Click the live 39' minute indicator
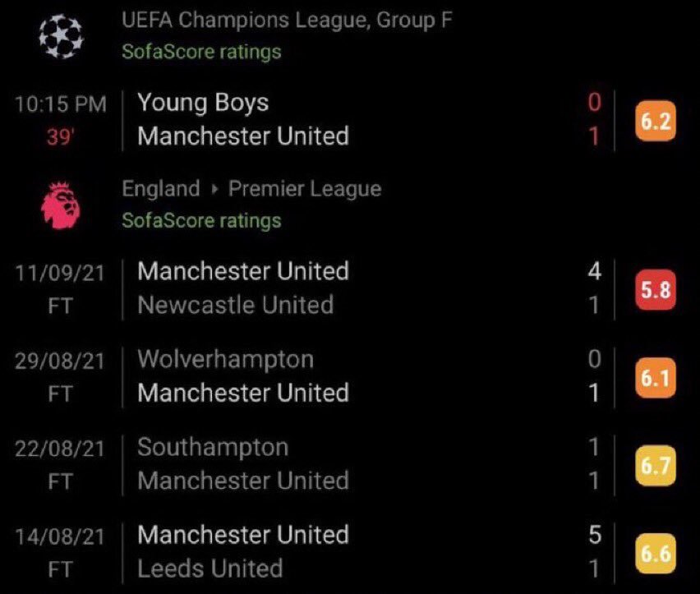The height and width of the screenshot is (594, 700). tap(60, 137)
